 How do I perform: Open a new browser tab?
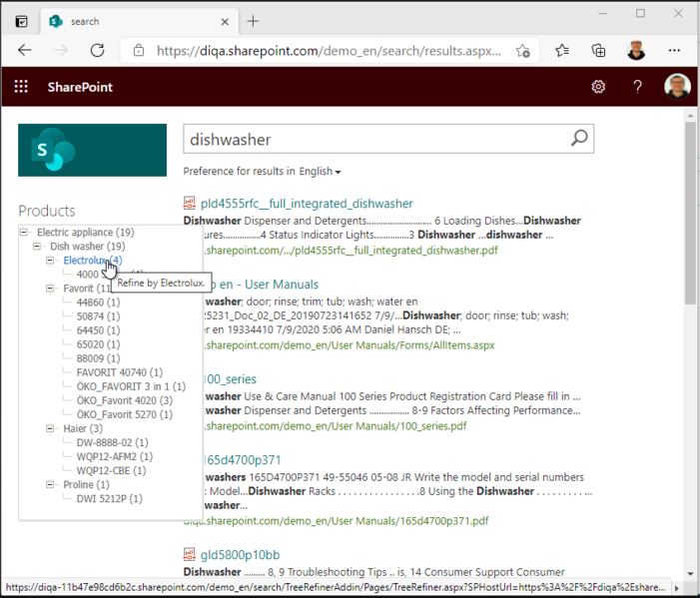tap(253, 21)
